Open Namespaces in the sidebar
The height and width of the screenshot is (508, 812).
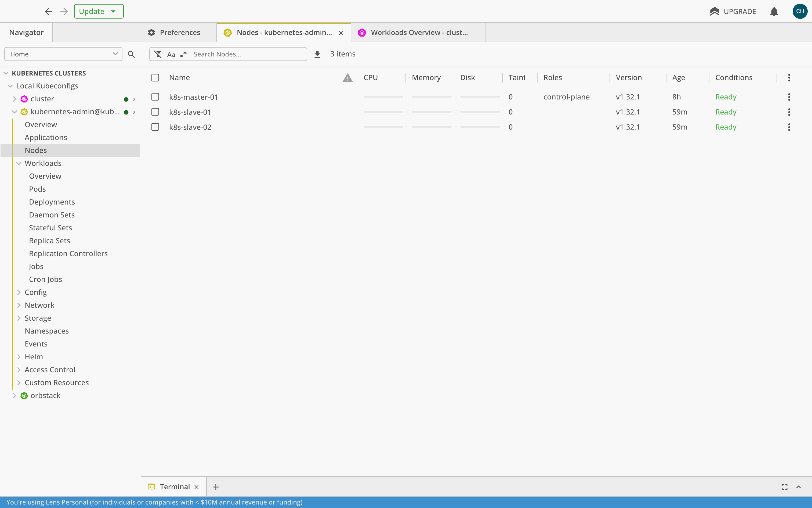click(x=47, y=331)
